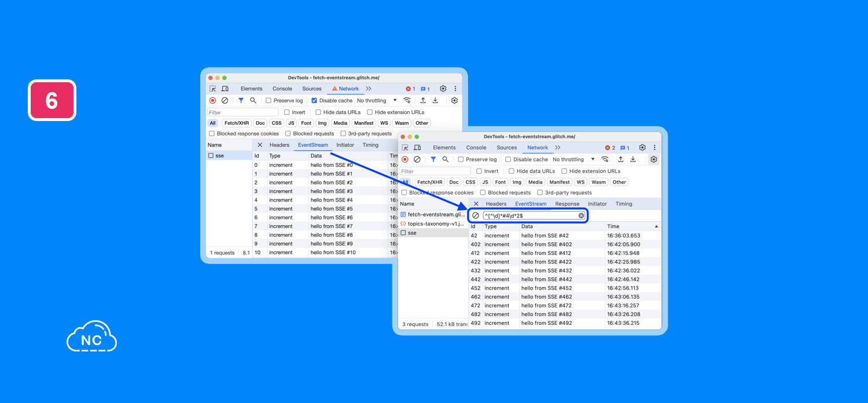Check Hide extension URLs in front DevTools window

point(564,171)
